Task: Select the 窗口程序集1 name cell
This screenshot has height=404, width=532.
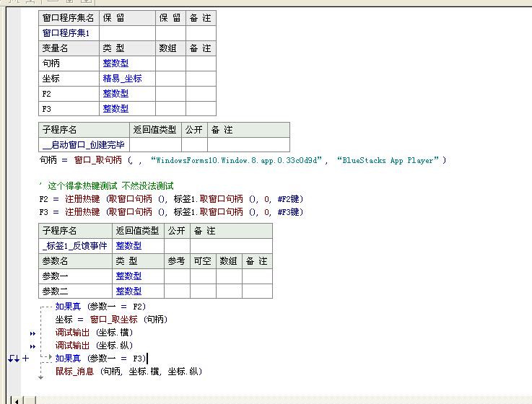Action: (69, 33)
